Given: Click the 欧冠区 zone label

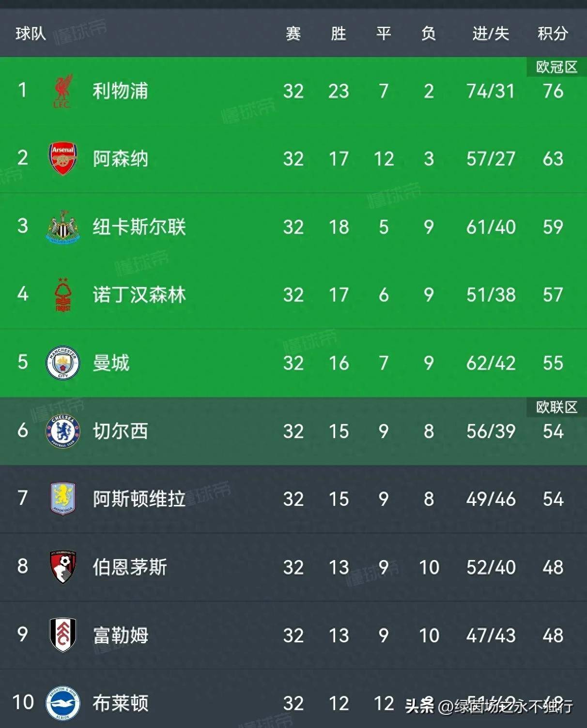Looking at the screenshot, I should point(556,67).
